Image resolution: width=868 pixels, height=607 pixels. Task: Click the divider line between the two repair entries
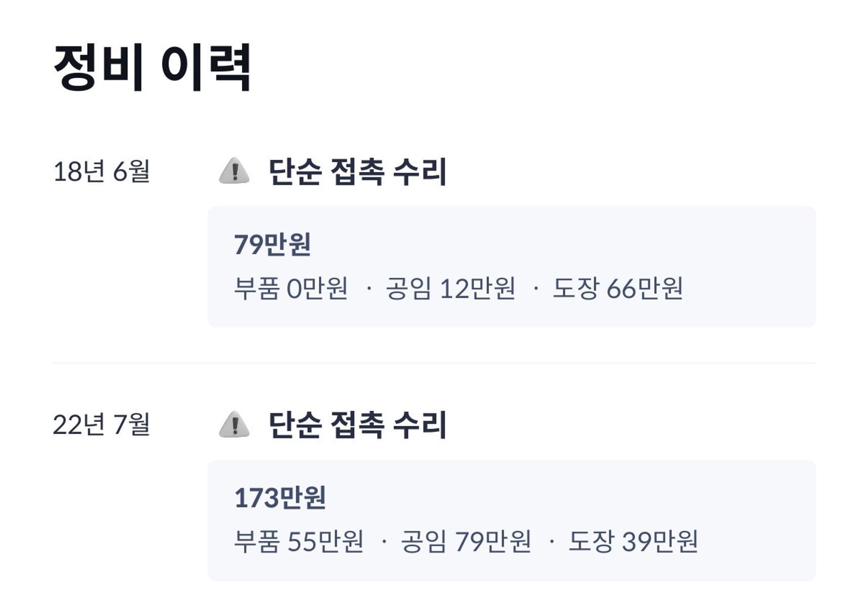point(434,363)
